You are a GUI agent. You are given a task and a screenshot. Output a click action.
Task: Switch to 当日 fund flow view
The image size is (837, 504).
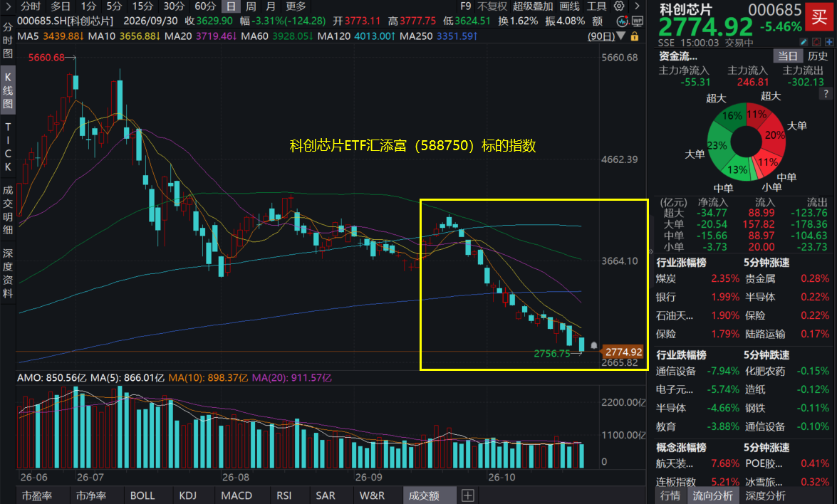[787, 56]
